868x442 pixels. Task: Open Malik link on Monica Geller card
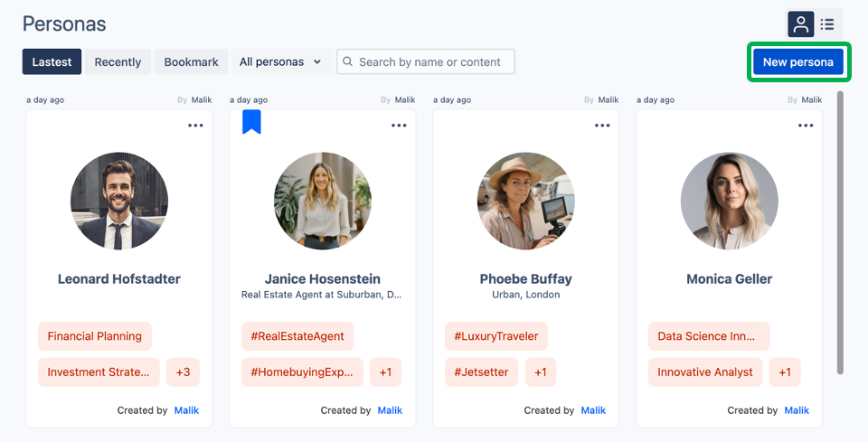(797, 410)
